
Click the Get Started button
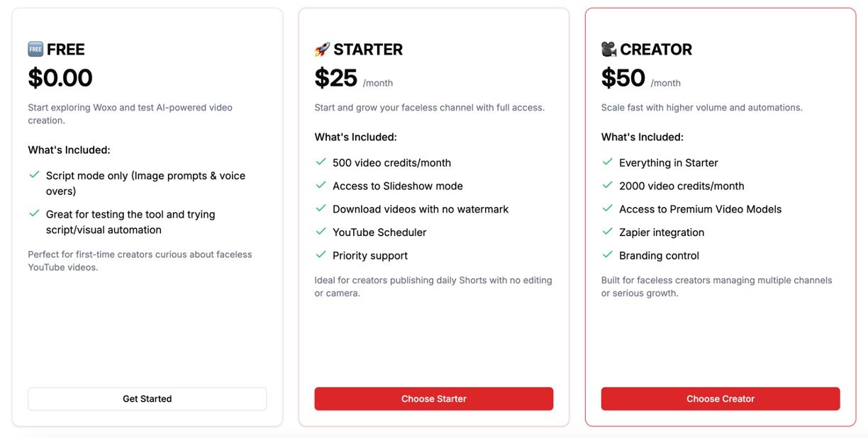[x=147, y=399]
